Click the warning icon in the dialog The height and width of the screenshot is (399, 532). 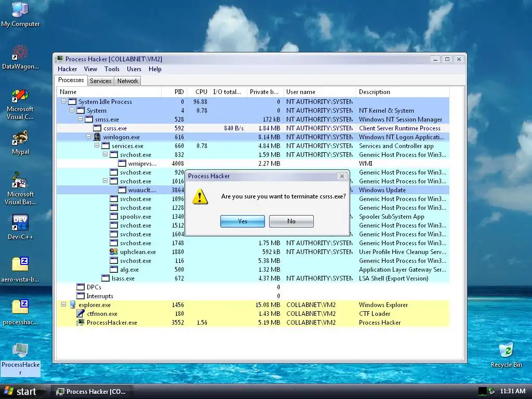coord(200,196)
